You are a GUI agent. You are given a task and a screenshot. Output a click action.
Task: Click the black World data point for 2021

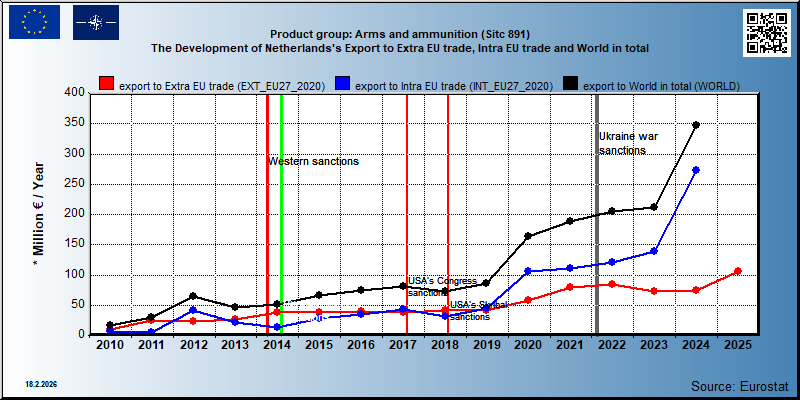570,221
